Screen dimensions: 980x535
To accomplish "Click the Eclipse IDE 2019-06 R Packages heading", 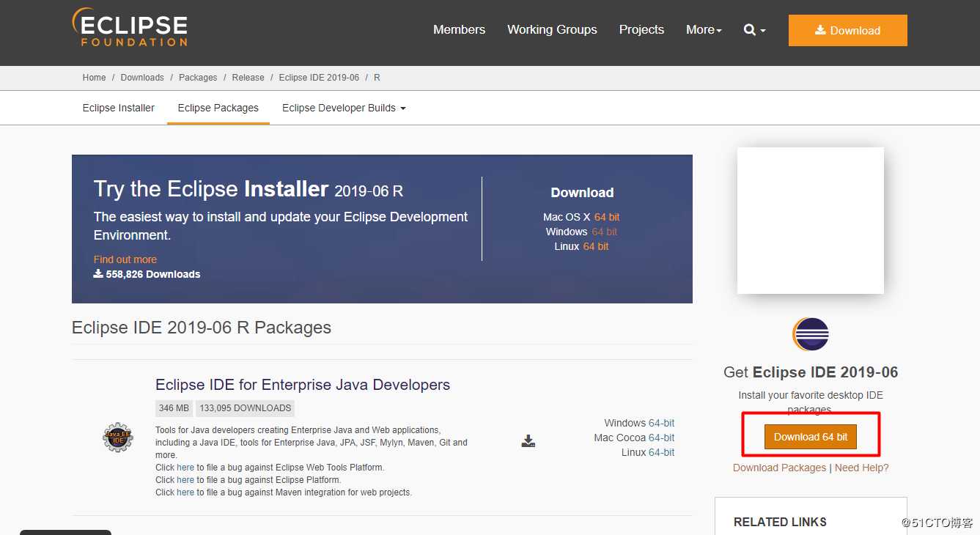I will click(x=202, y=328).
